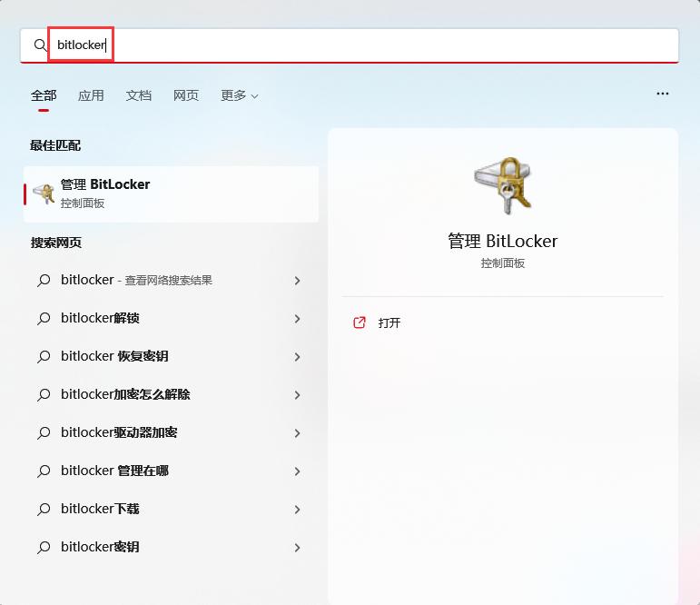Image resolution: width=700 pixels, height=605 pixels.
Task: Click search icon beside bitlocker加密怎么解除
Action: [44, 395]
